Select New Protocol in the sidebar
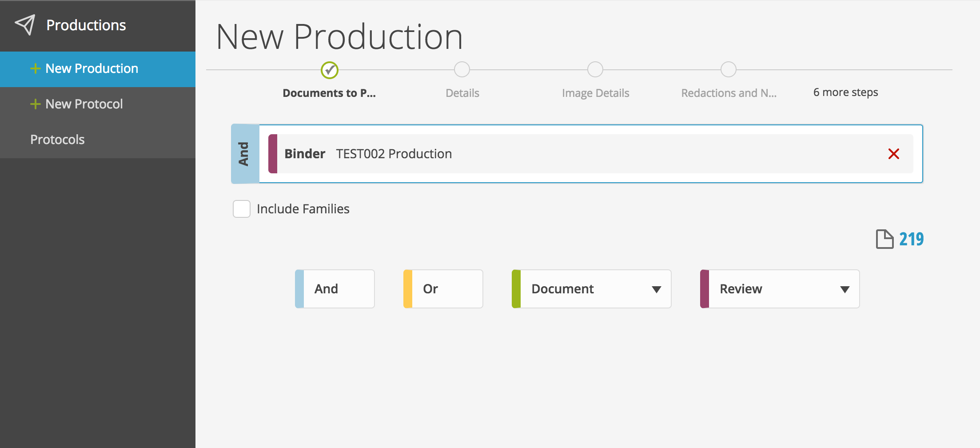Image resolution: width=980 pixels, height=448 pixels. (x=98, y=104)
